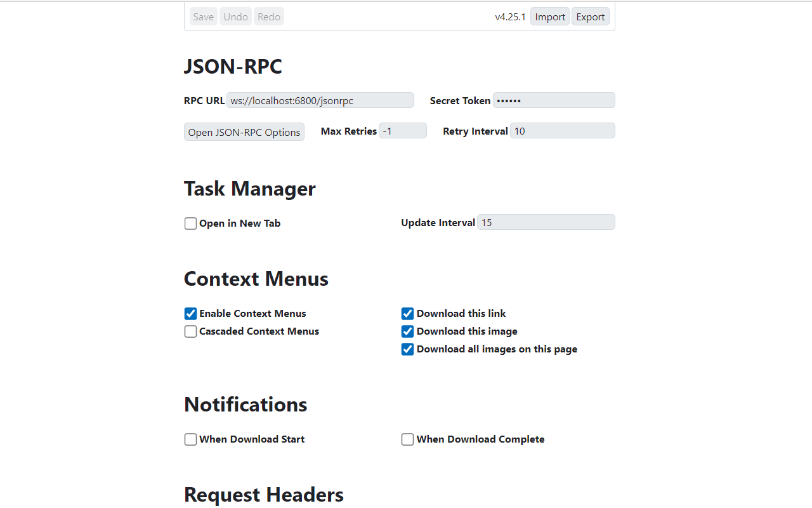Uncheck Download all images on this page
Viewport: 812px width, 508px height.
pyautogui.click(x=407, y=349)
